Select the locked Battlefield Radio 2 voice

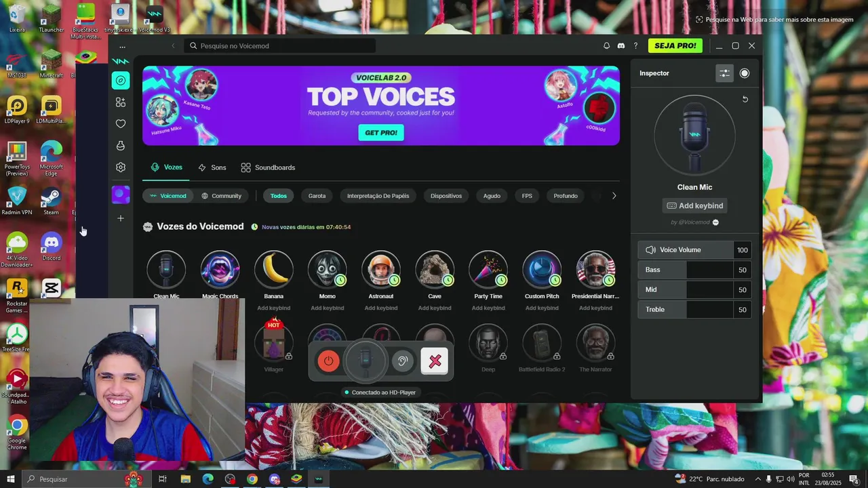[x=542, y=343]
